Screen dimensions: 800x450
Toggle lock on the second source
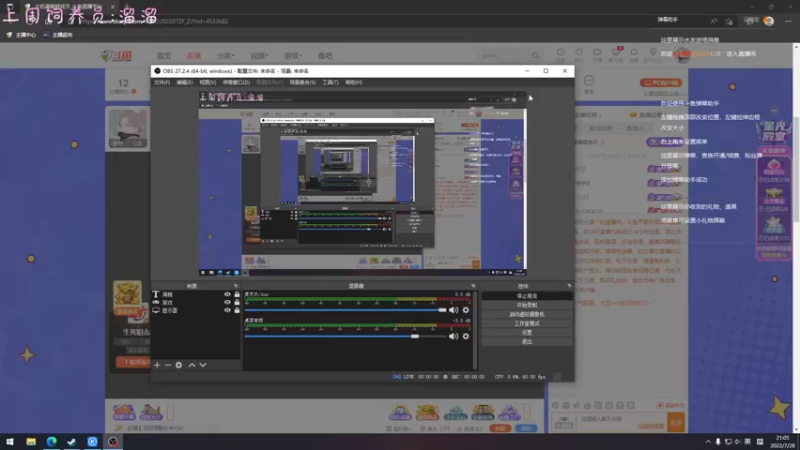click(237, 303)
